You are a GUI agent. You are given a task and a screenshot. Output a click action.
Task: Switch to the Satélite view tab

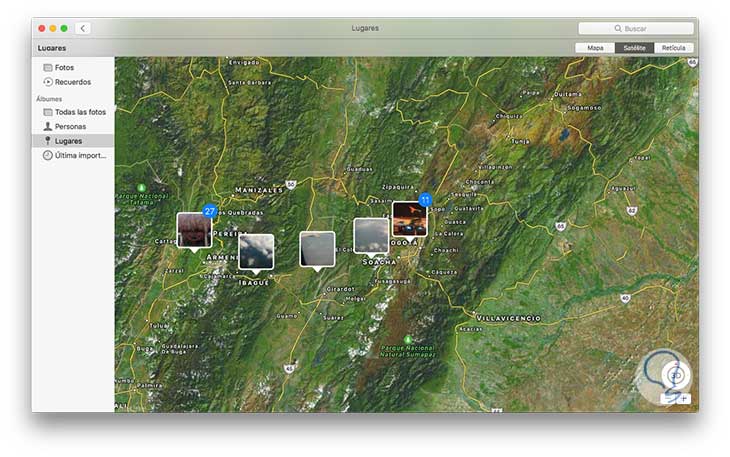[x=635, y=48]
